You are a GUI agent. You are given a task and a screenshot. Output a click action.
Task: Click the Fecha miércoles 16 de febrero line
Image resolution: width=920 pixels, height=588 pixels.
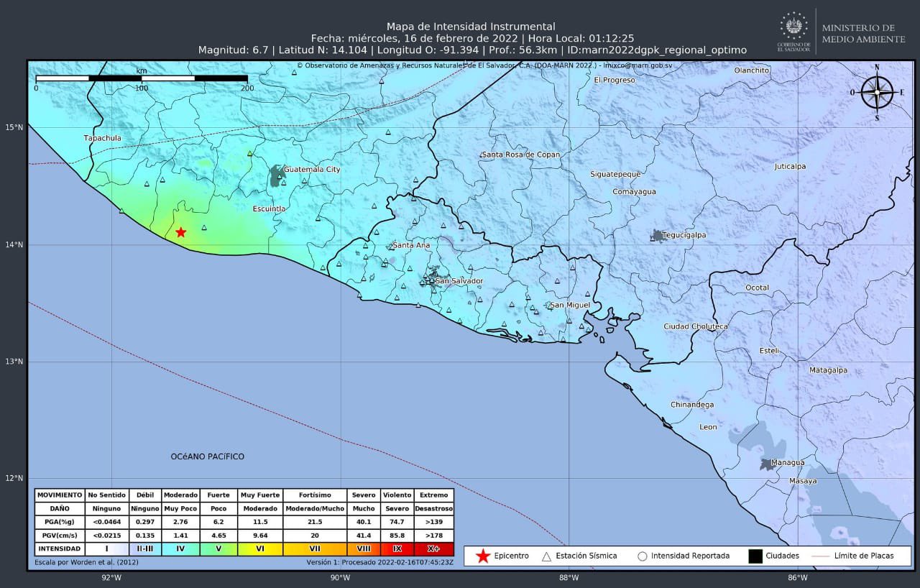(472, 38)
